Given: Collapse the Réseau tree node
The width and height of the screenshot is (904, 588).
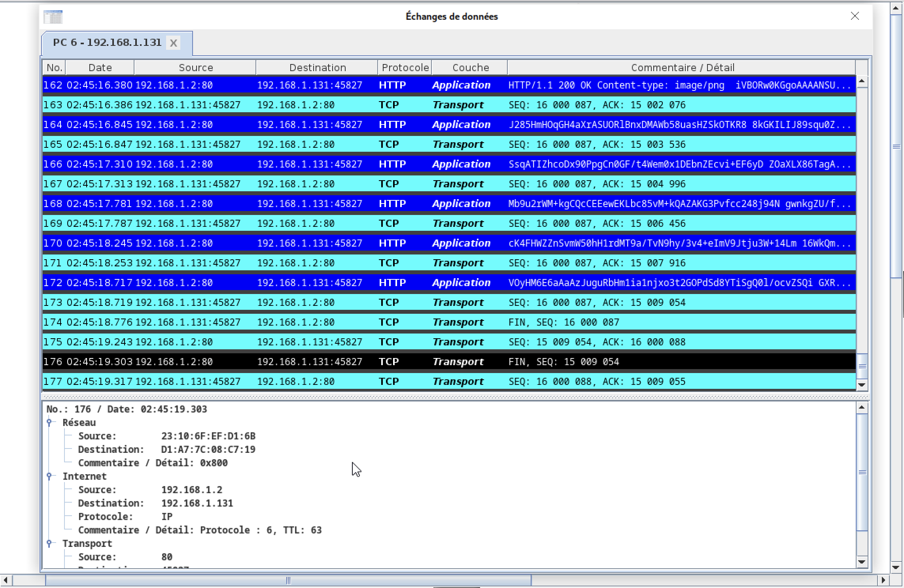Looking at the screenshot, I should tap(49, 423).
